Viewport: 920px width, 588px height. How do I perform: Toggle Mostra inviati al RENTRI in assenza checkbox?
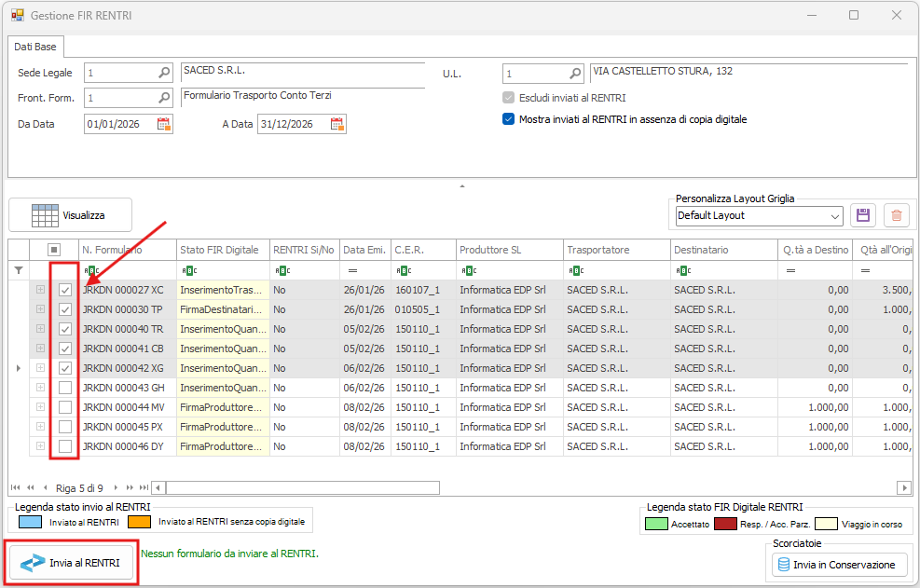tap(508, 119)
